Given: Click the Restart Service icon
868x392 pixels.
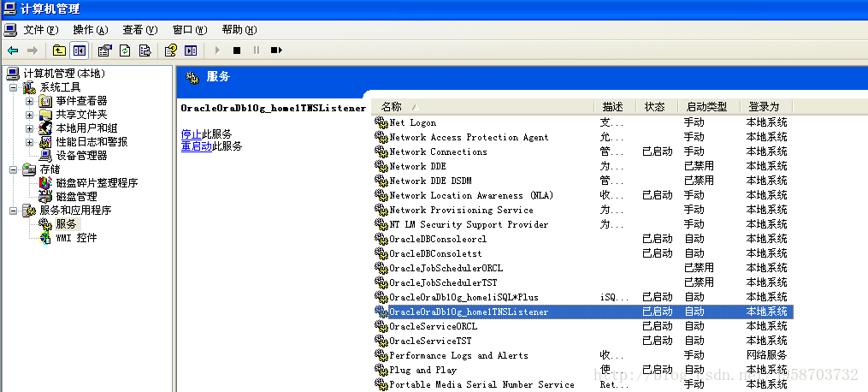Looking at the screenshot, I should pos(276,50).
